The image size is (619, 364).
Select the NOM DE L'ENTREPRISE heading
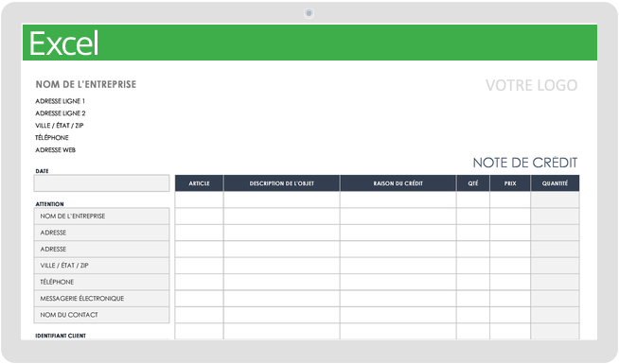coord(86,84)
